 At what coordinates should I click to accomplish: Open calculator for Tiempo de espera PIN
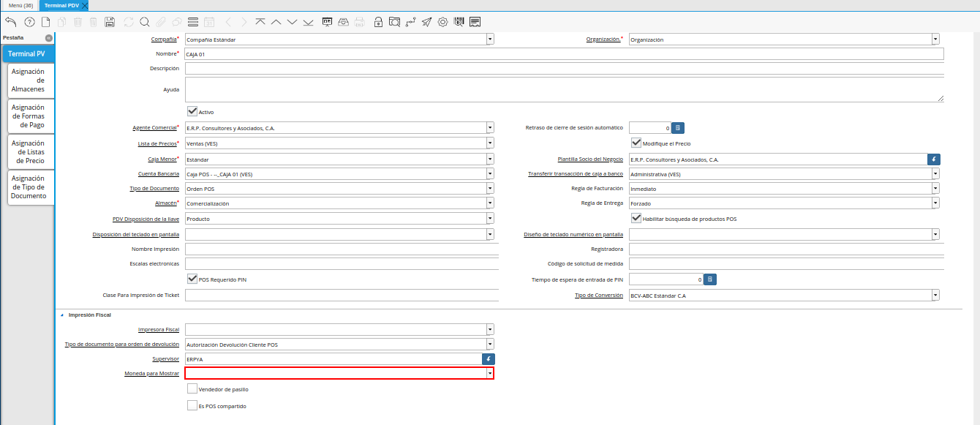coord(709,279)
